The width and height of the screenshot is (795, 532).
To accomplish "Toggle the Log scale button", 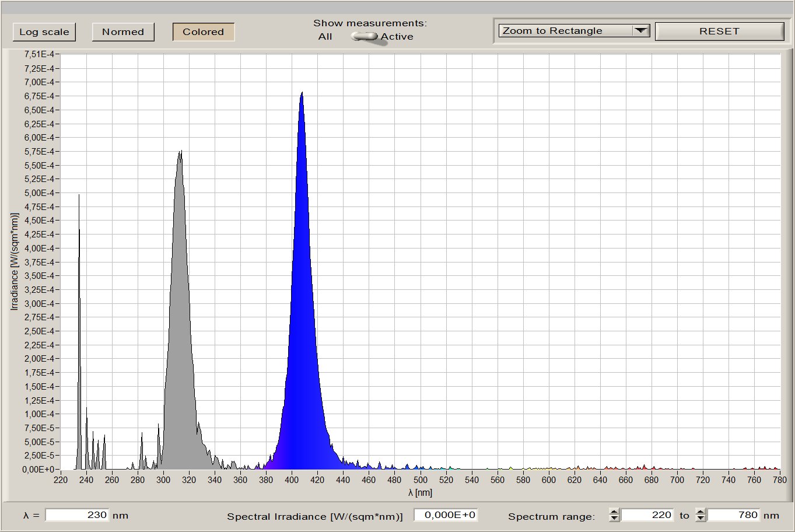I will tap(44, 32).
